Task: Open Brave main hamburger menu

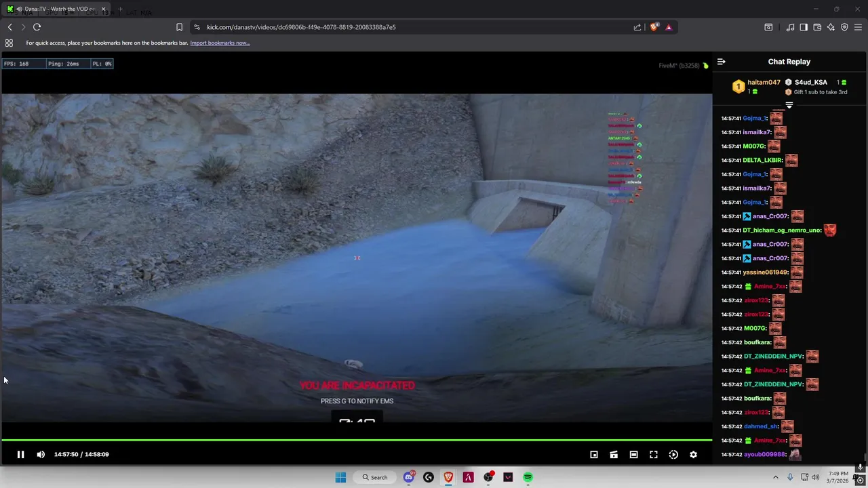Action: click(x=858, y=27)
